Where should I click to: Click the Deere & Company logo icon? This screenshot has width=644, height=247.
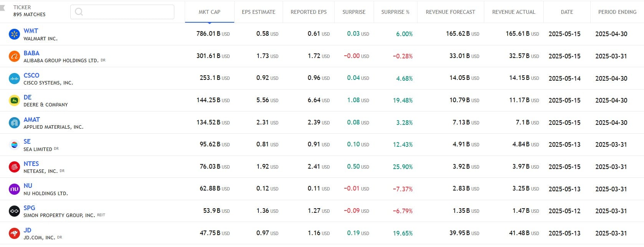[14, 101]
